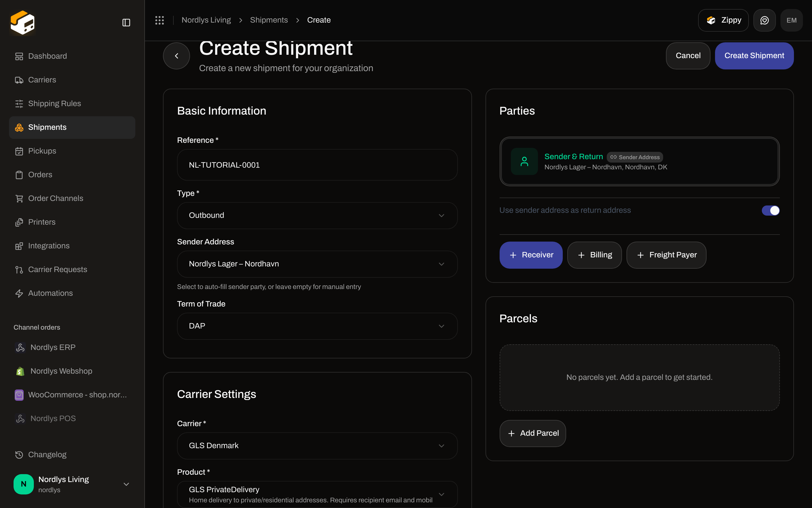
Task: Click the Nordlys ERP webhook icon
Action: click(x=20, y=347)
